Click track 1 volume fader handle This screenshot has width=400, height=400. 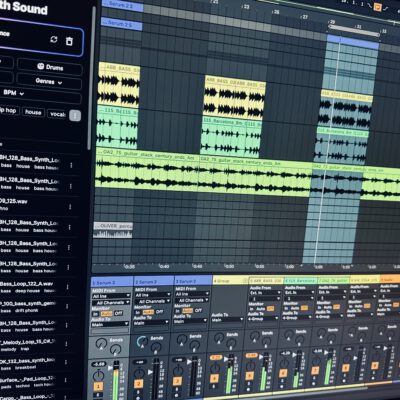coord(110,368)
